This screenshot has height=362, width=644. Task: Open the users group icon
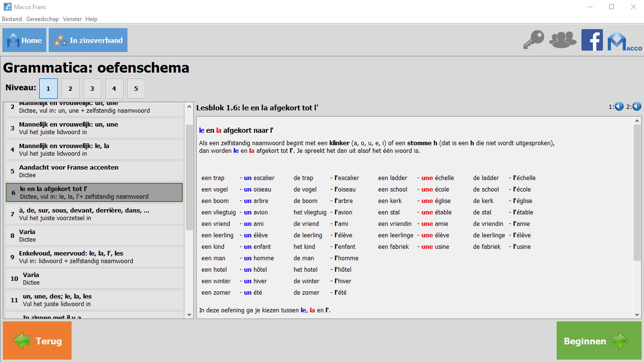coord(563,40)
